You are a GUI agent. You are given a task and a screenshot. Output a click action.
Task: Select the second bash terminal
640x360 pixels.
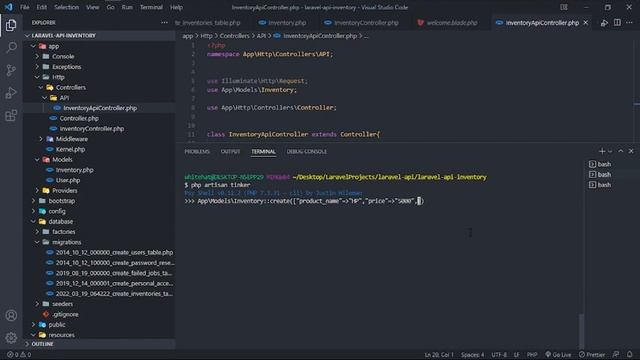point(600,174)
